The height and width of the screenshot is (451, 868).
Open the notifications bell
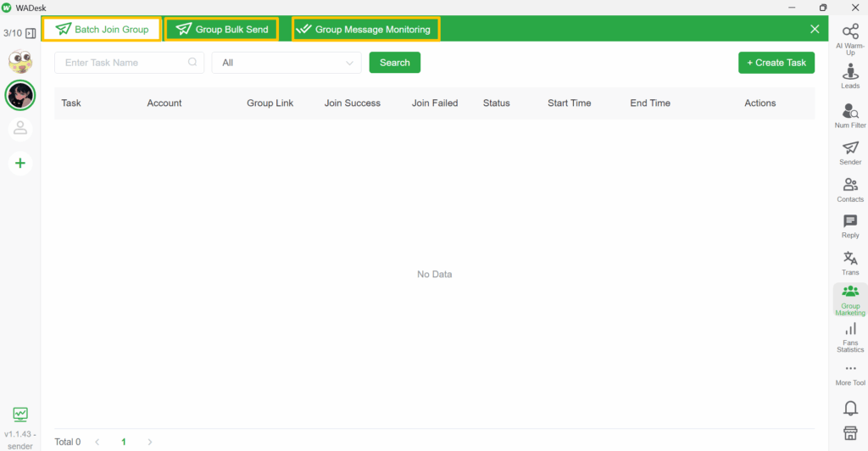coord(850,409)
